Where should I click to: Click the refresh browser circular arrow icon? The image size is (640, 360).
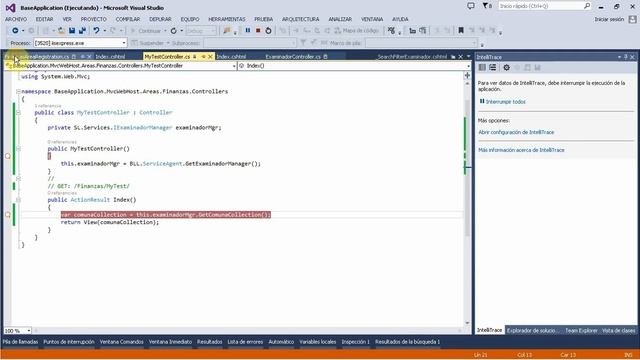173,31
